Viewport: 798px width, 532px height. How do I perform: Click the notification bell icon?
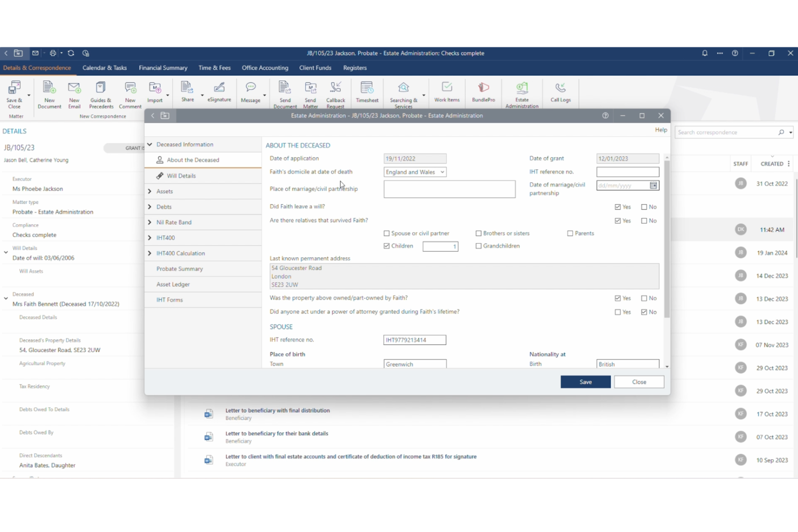pos(705,53)
